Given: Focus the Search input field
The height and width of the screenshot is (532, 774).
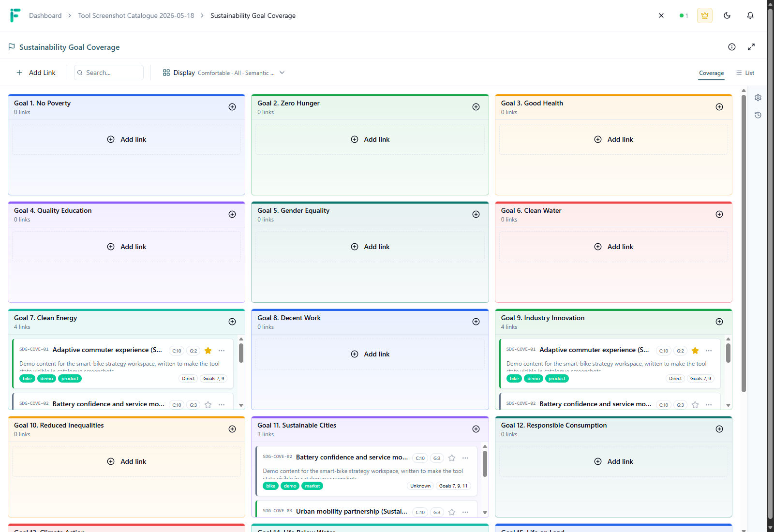Looking at the screenshot, I should pyautogui.click(x=109, y=73).
